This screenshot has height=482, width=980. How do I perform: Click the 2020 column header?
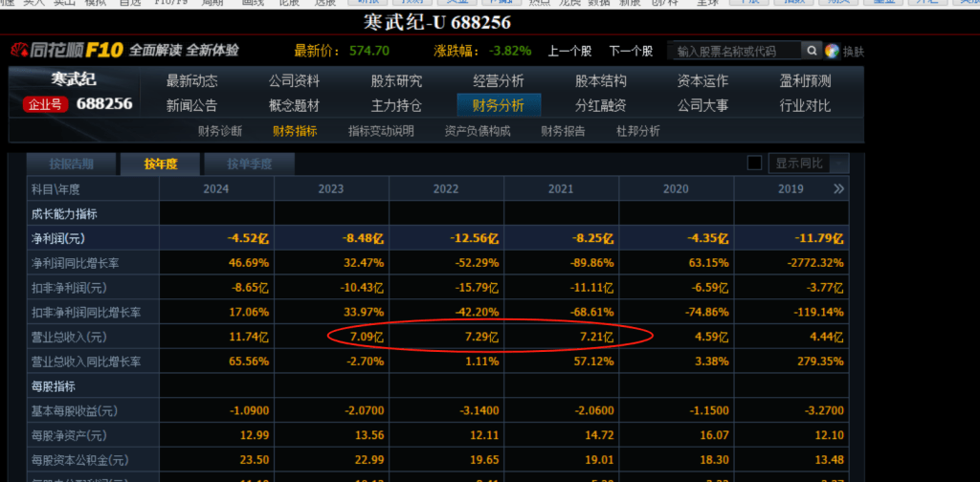(677, 188)
